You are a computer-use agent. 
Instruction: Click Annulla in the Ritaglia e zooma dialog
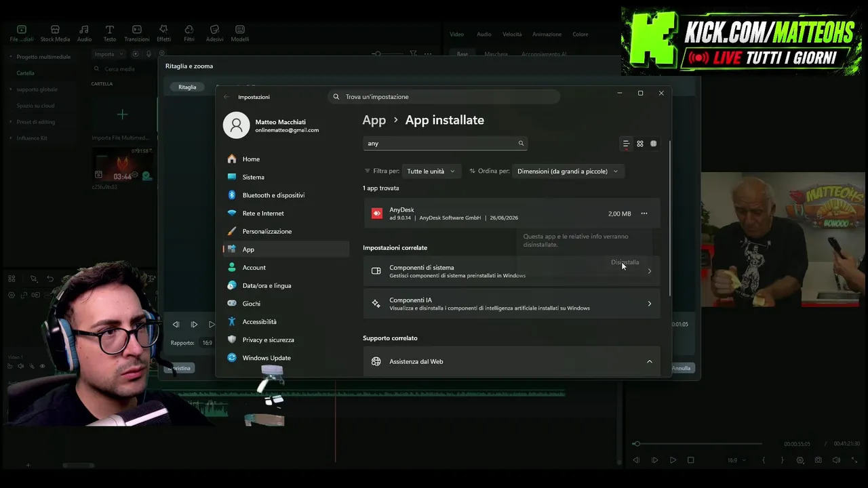[681, 368]
